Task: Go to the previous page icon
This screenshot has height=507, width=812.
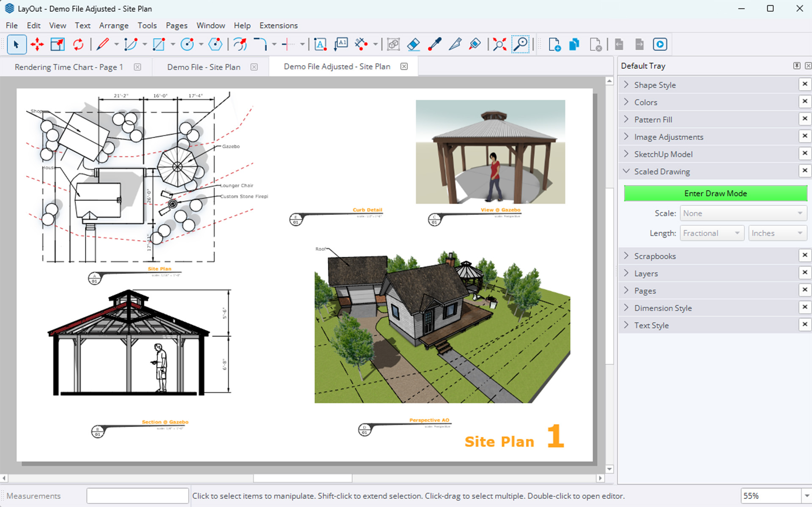Action: [619, 44]
